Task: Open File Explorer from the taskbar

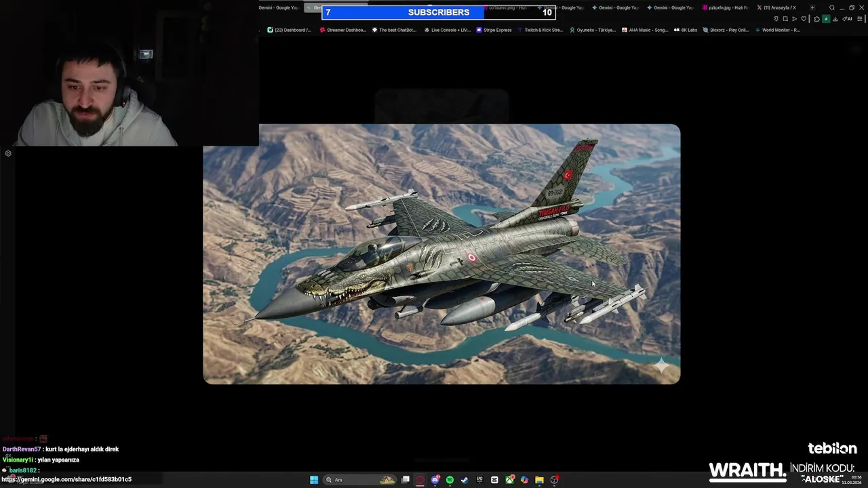Action: pos(539,480)
